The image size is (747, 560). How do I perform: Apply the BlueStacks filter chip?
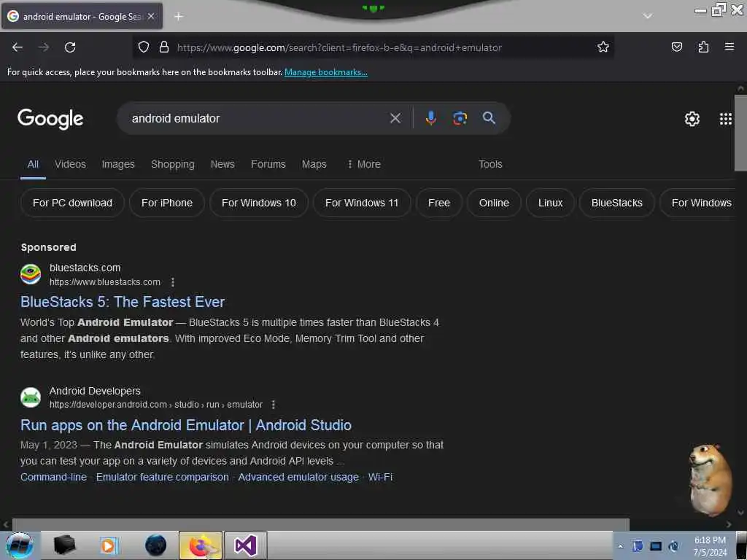(617, 203)
